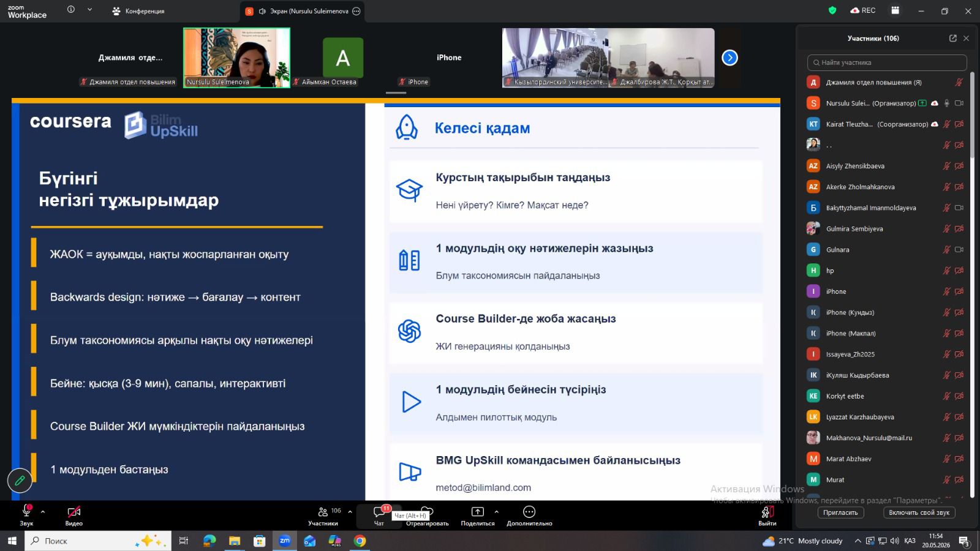Click the KT avatar of Kairat Tleuzha...

click(x=813, y=124)
